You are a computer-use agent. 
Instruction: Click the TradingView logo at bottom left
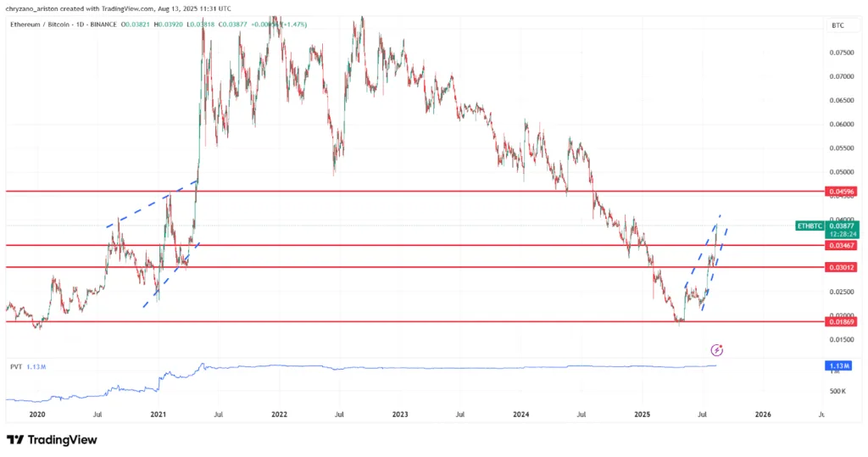tap(52, 440)
